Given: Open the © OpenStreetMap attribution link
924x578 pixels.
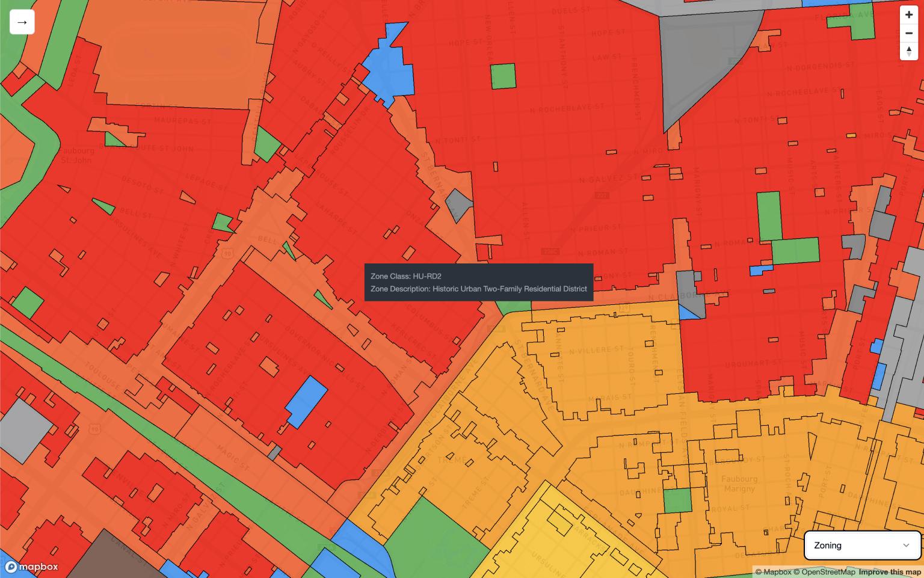Looking at the screenshot, I should 824,572.
